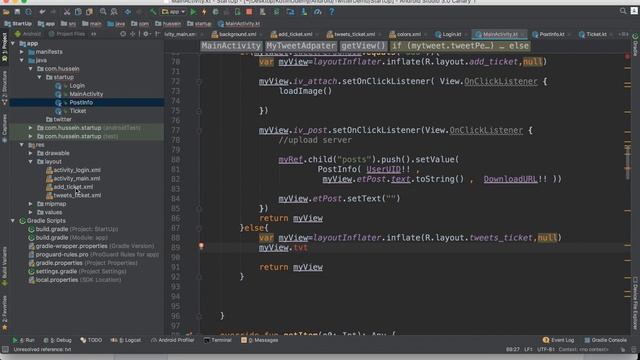Click the Paste icon in toolbar
The width and height of the screenshot is (640, 360).
click(x=89, y=12)
